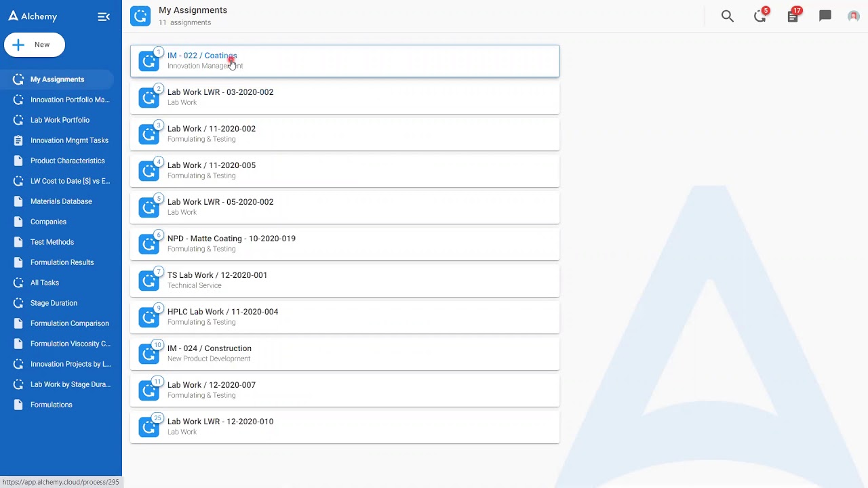Click the icon beside Stage Duration

[x=18, y=303]
